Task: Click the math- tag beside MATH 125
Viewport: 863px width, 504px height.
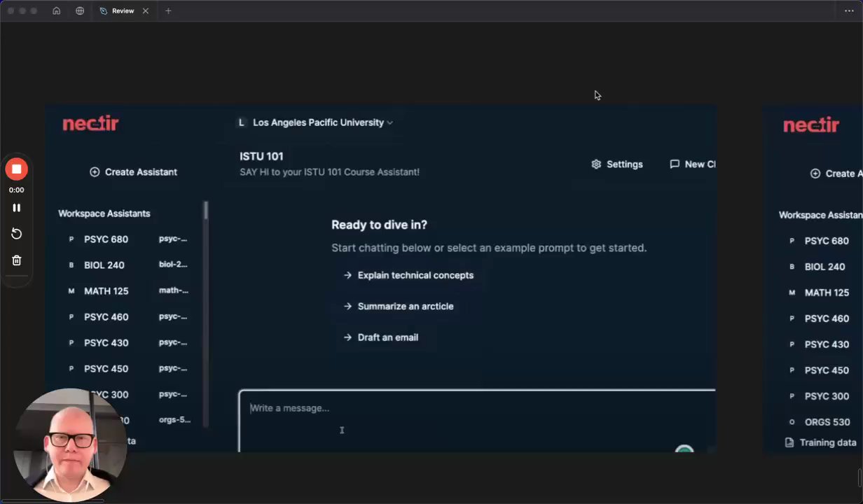Action: pyautogui.click(x=173, y=290)
